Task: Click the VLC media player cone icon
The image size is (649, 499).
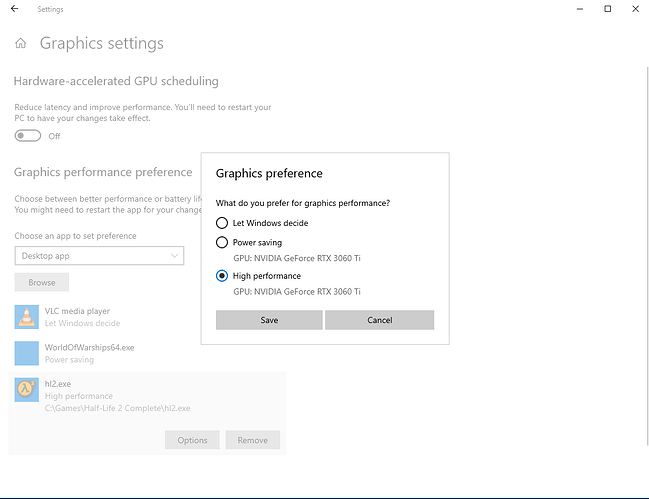Action: [x=27, y=317]
